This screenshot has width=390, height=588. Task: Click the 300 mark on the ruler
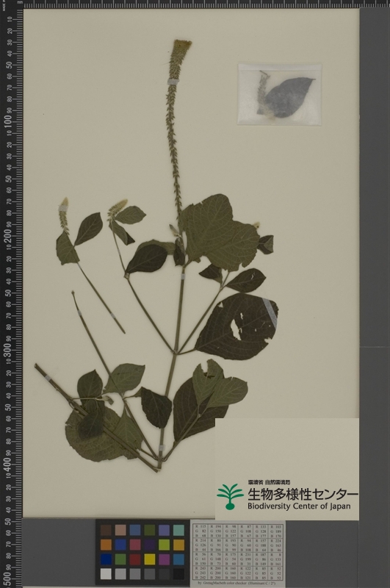8,353
